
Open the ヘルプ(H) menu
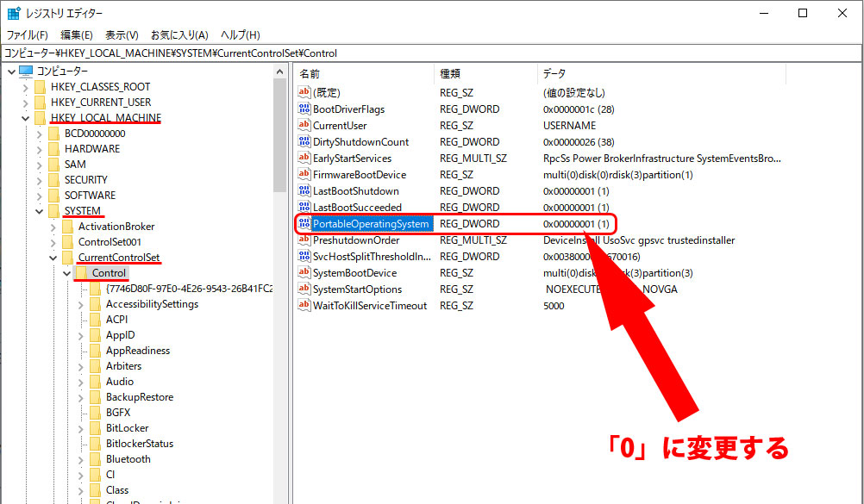[x=241, y=34]
